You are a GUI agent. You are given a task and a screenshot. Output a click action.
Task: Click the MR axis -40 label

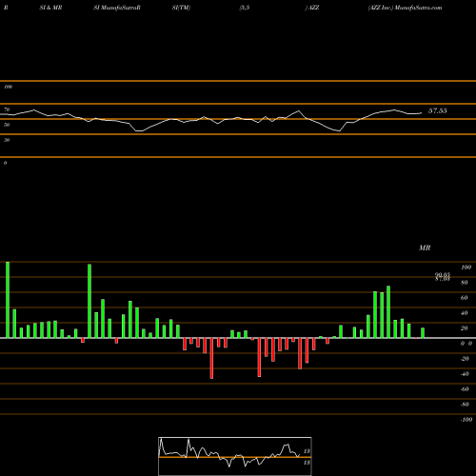click(465, 374)
